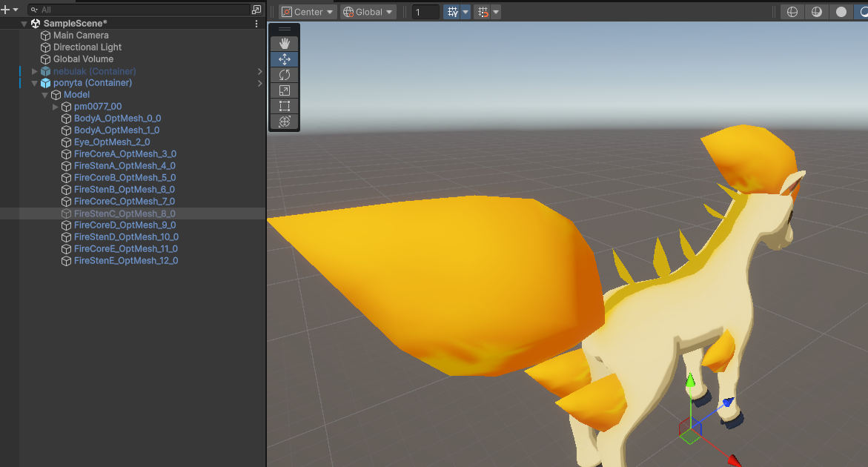Click the Tools overlay drag handle
Screen dimensions: 868x467
click(x=285, y=30)
